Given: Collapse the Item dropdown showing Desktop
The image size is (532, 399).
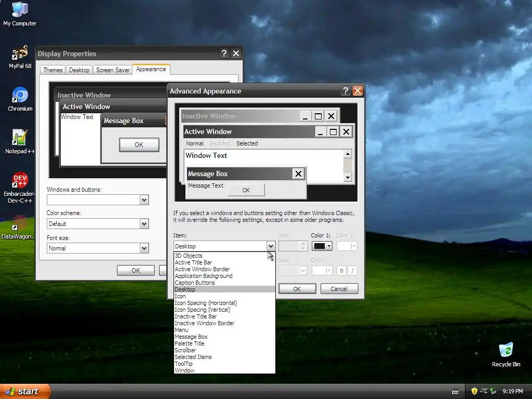Looking at the screenshot, I should pos(270,246).
